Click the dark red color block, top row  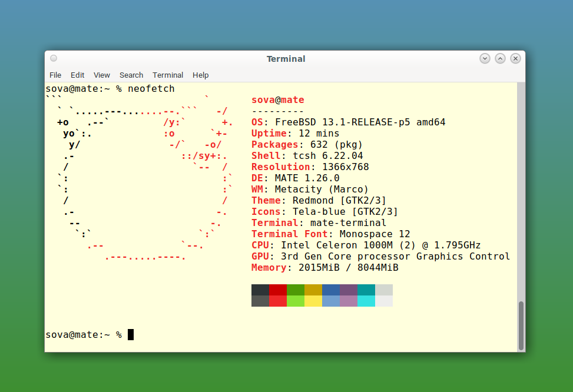click(x=278, y=290)
